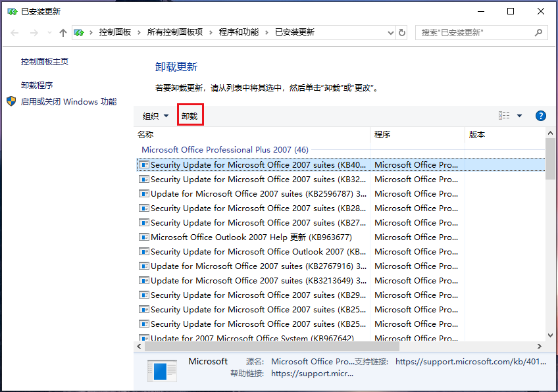Screen dimensions: 558x392
Task: Click the change view icon
Action: (x=504, y=116)
